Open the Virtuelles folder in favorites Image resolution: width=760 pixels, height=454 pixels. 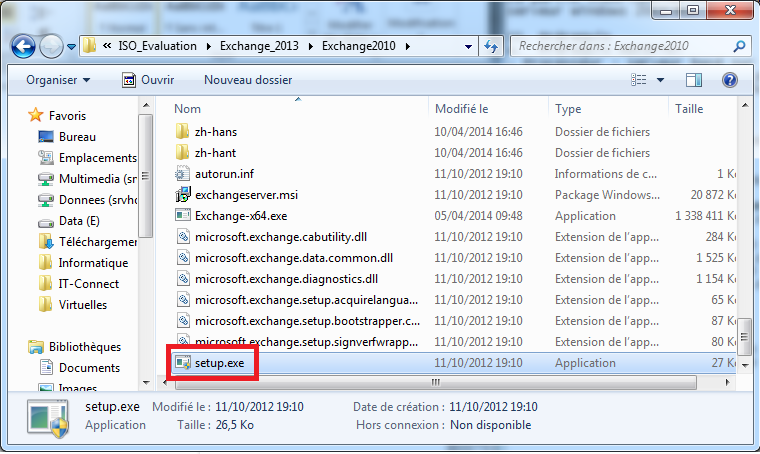pos(73,305)
